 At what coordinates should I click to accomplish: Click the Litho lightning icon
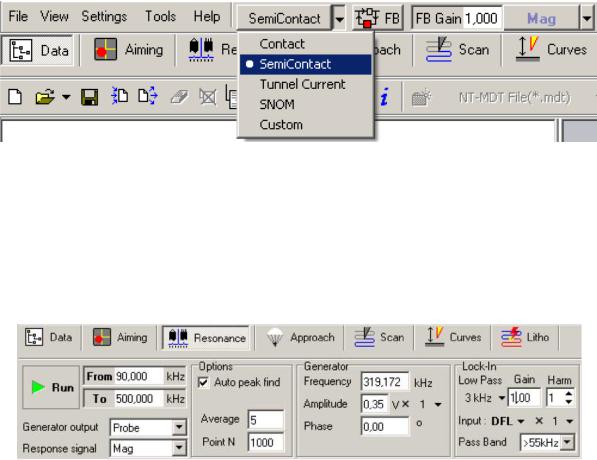[511, 337]
